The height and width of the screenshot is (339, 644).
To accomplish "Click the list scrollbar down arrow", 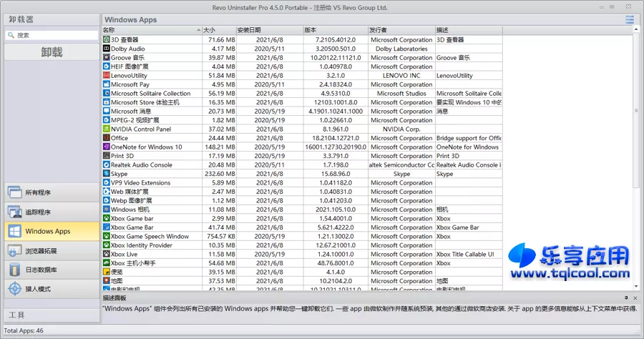I will (x=636, y=287).
